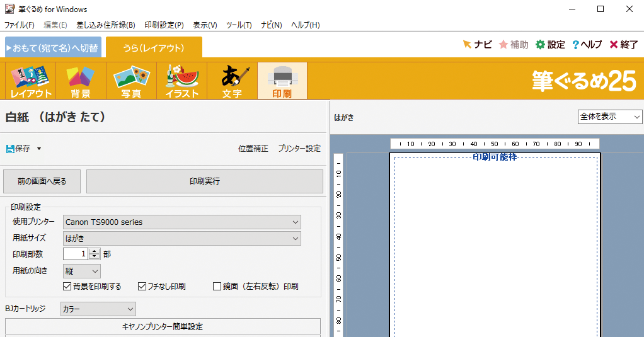Click the 印刷部数 input field
644x337 pixels.
pyautogui.click(x=76, y=254)
